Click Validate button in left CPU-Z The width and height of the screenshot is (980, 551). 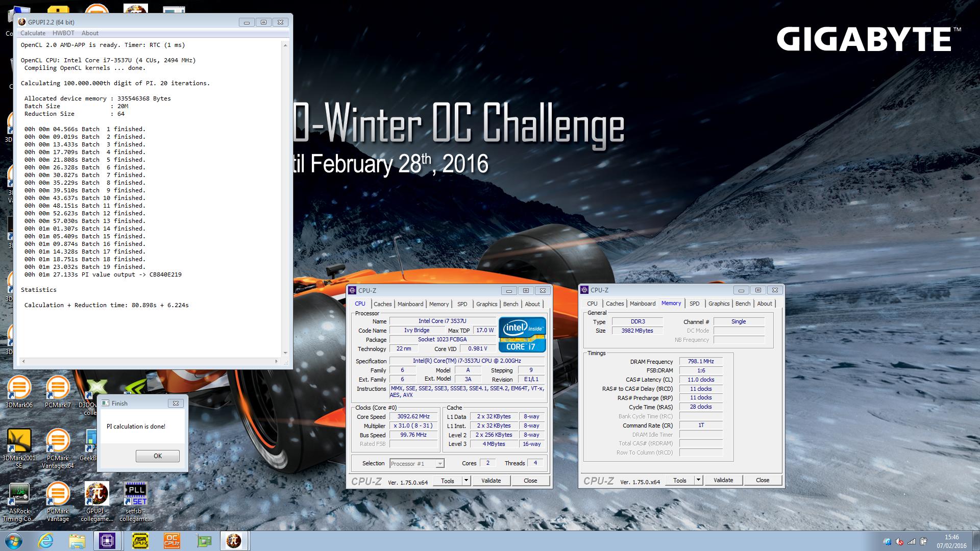(491, 481)
